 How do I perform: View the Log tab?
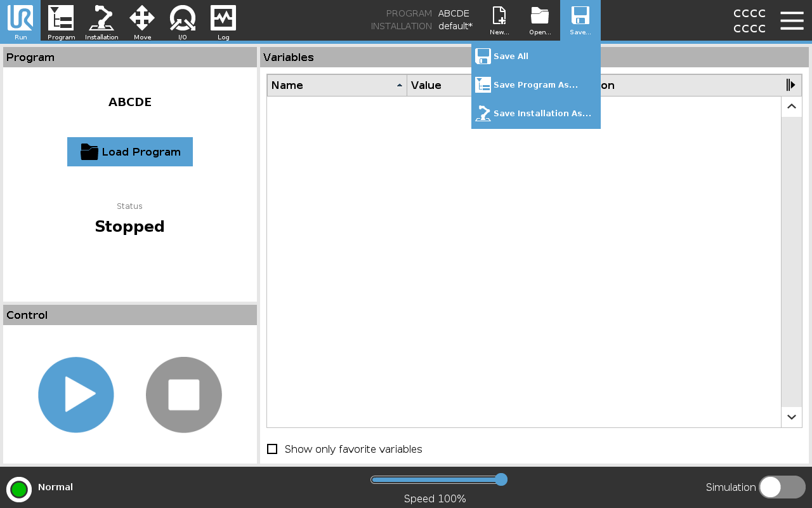(x=223, y=21)
